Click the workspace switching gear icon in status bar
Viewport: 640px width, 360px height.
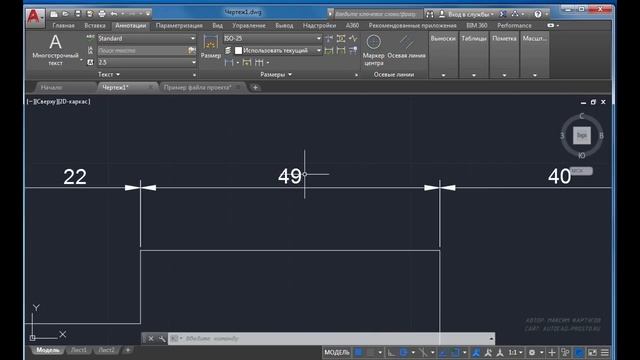tap(532, 352)
